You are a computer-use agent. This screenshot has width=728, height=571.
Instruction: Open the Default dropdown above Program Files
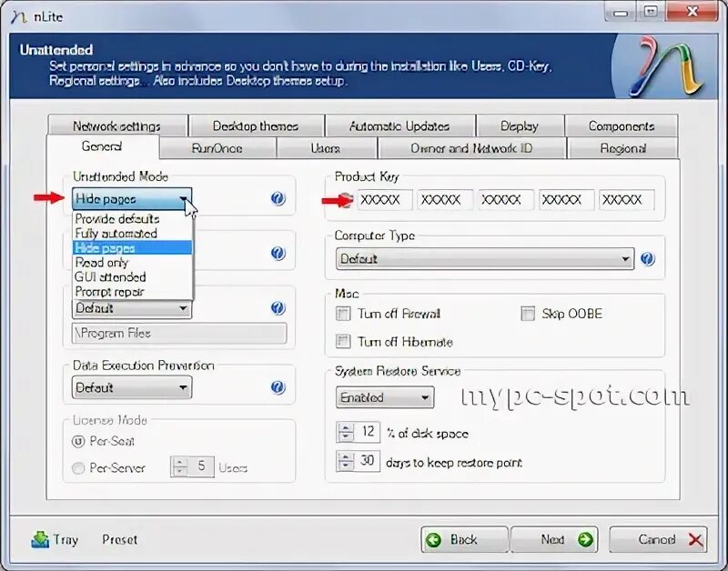[x=132, y=308]
